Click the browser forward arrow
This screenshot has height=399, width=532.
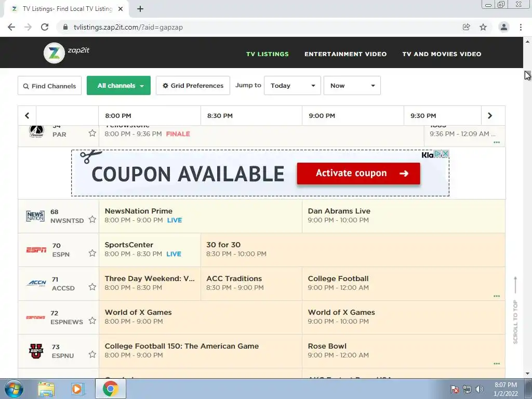coord(28,27)
